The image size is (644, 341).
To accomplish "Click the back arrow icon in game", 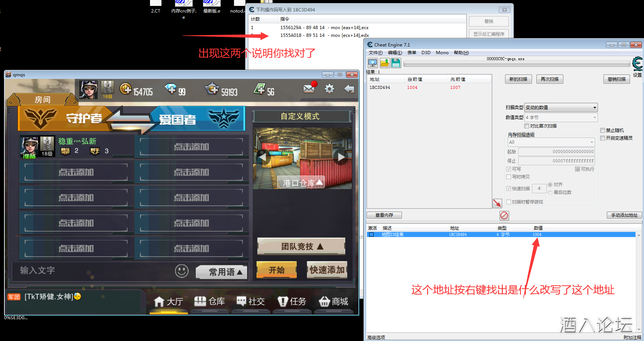I will 349,89.
